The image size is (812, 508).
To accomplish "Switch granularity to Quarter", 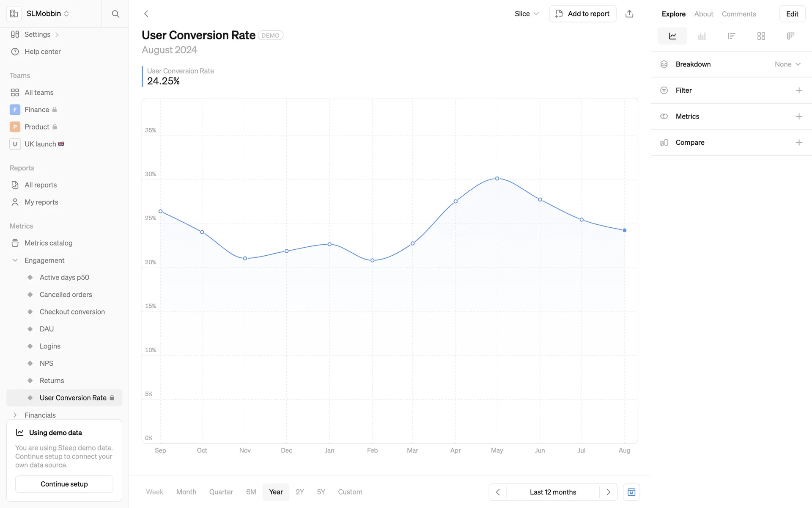I will click(x=221, y=492).
